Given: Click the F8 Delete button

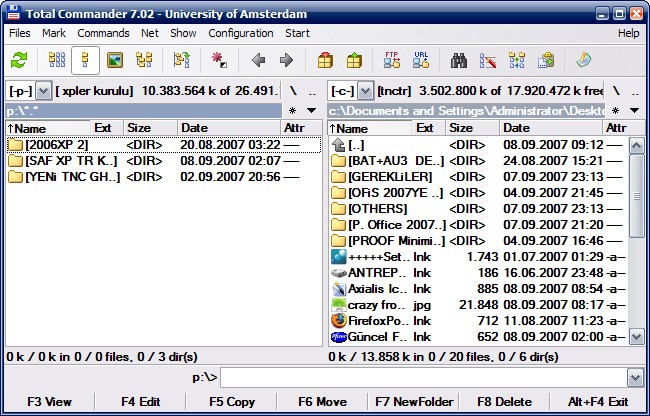Looking at the screenshot, I should [x=504, y=401].
